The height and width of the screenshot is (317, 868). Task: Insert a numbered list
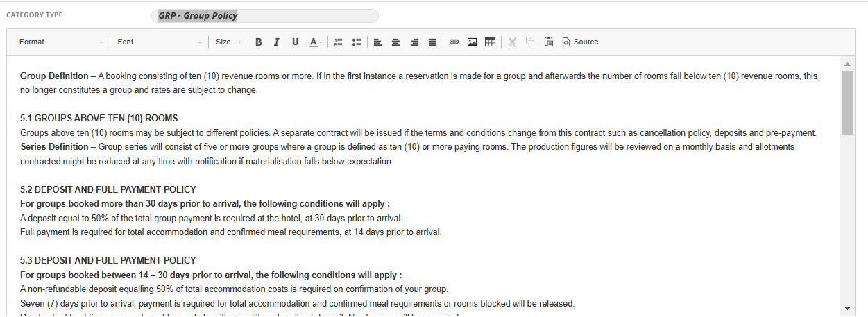click(339, 42)
